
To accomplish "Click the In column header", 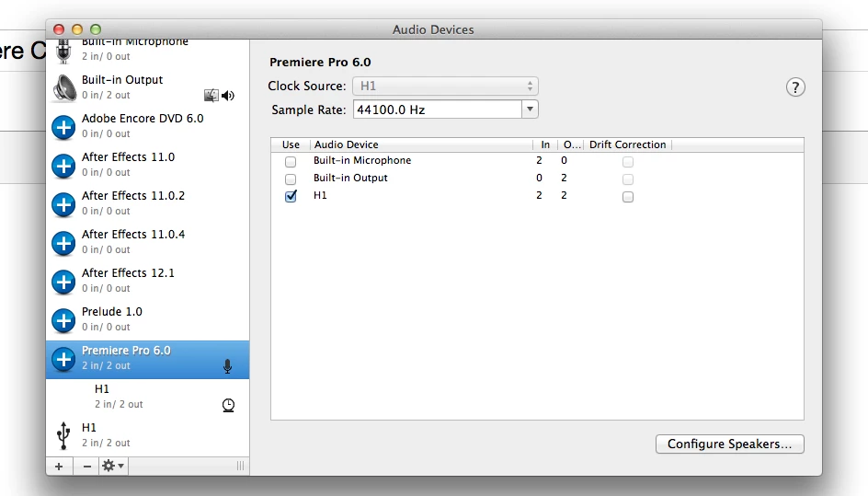I will tap(545, 144).
